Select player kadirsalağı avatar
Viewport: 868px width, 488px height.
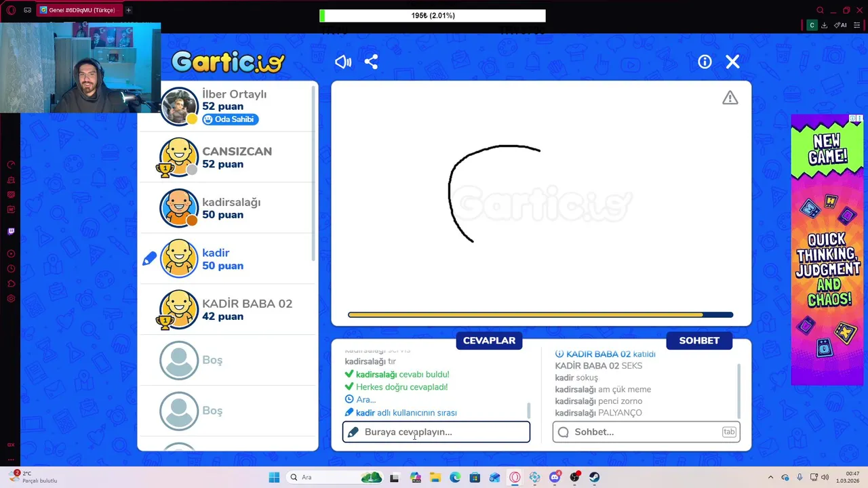pyautogui.click(x=179, y=208)
